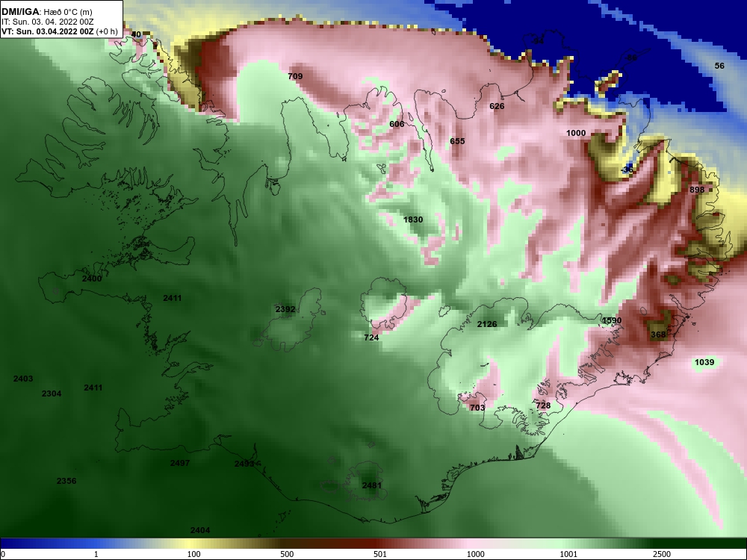
Task: Click the map value 1039
Action: point(704,363)
